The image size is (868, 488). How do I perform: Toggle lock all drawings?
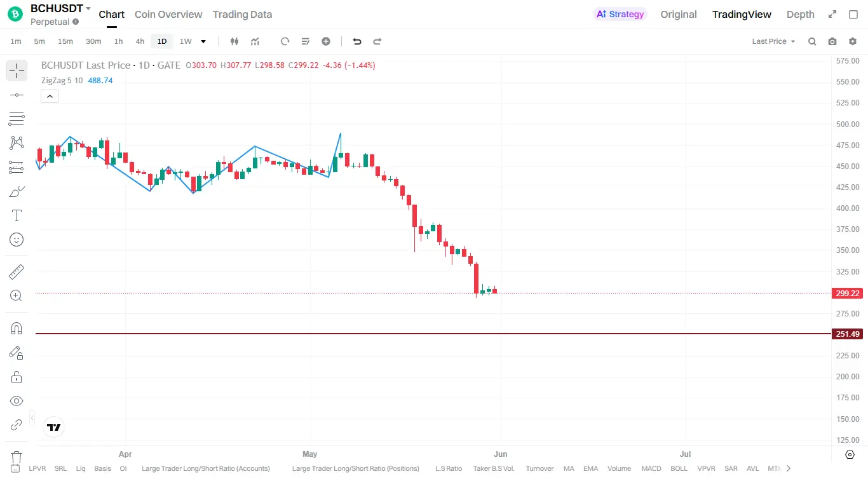pos(17,377)
